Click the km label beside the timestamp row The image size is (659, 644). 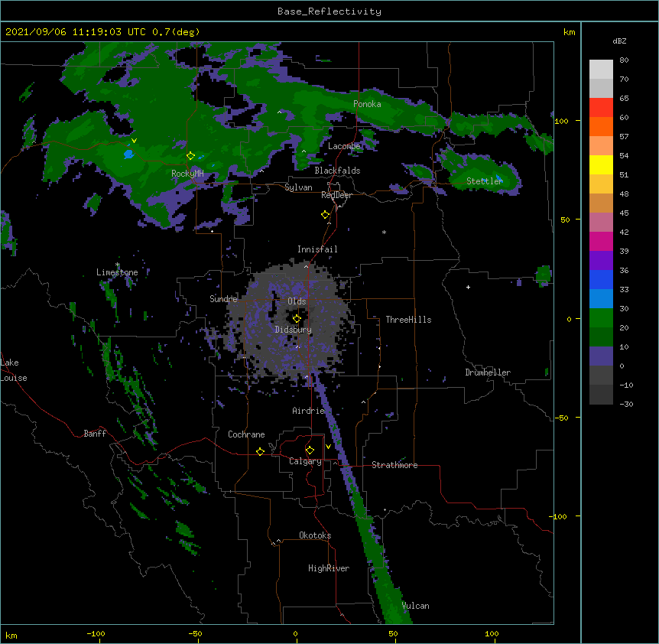569,32
